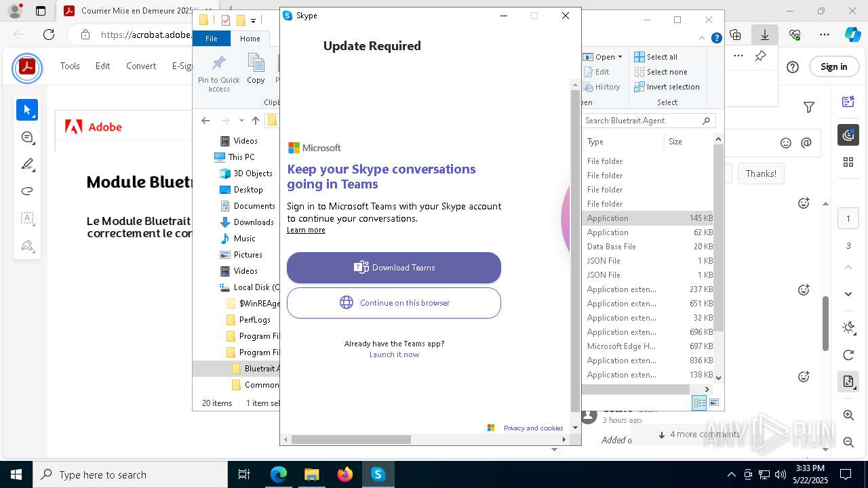Screen dimensions: 868x488
Task: Click the Copilot icon in Edge toolbar
Action: (x=852, y=34)
